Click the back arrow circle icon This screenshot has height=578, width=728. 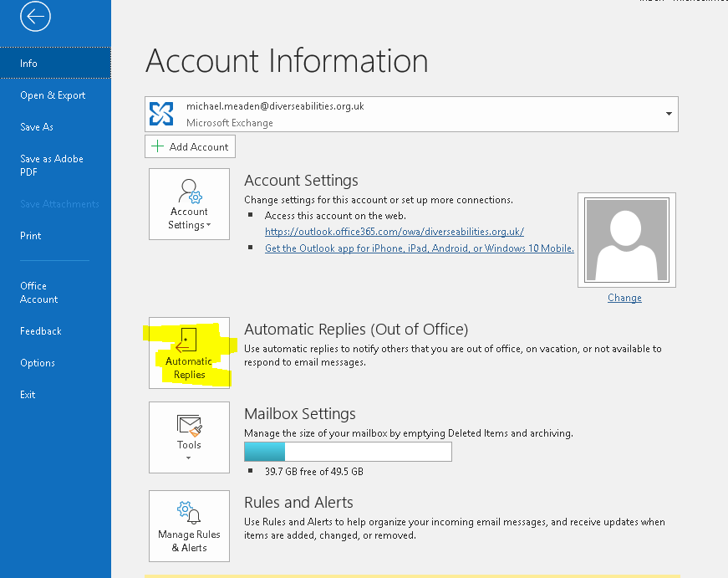click(x=35, y=17)
